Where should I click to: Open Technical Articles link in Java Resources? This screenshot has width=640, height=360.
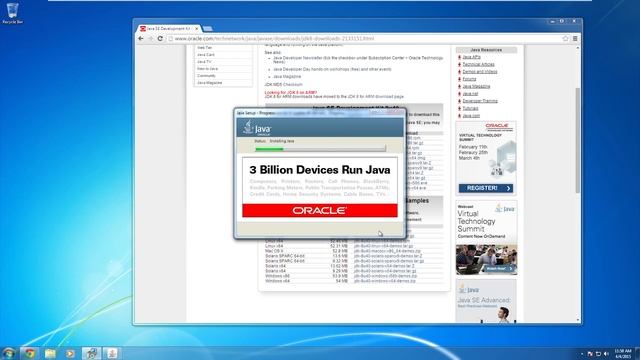(478, 64)
